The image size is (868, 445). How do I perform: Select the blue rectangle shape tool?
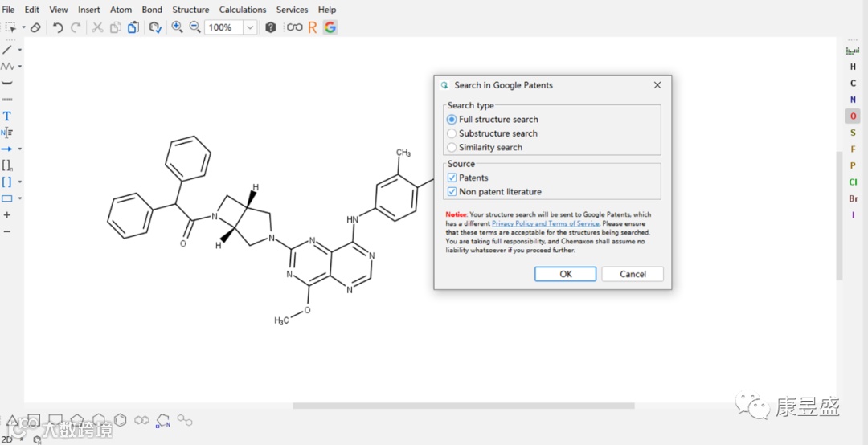coord(6,198)
